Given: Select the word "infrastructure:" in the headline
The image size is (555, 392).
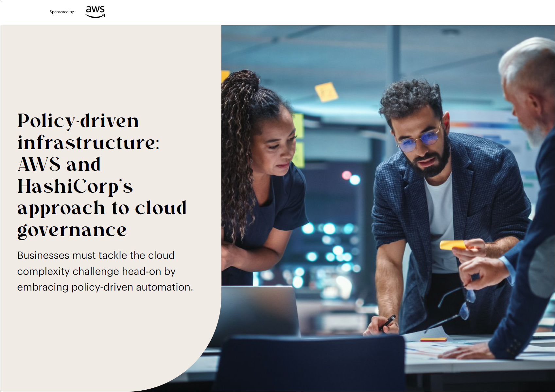Looking at the screenshot, I should pos(88,143).
